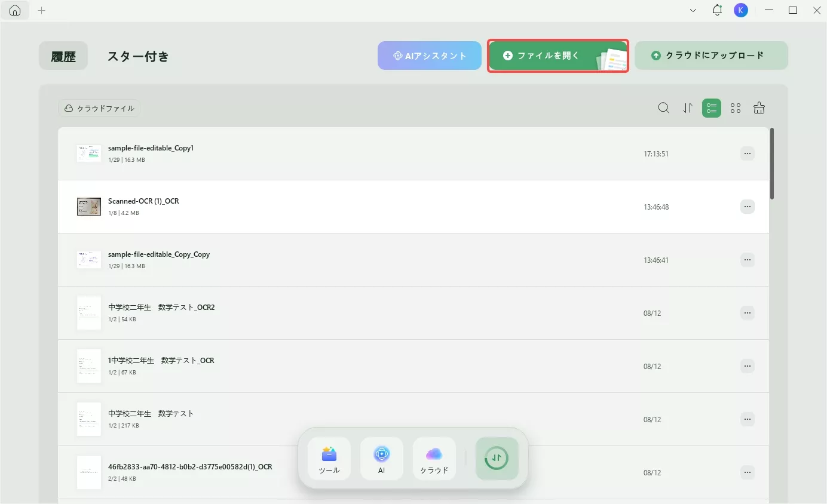The height and width of the screenshot is (504, 827).
Task: Click the green sync dock icon
Action: click(497, 459)
